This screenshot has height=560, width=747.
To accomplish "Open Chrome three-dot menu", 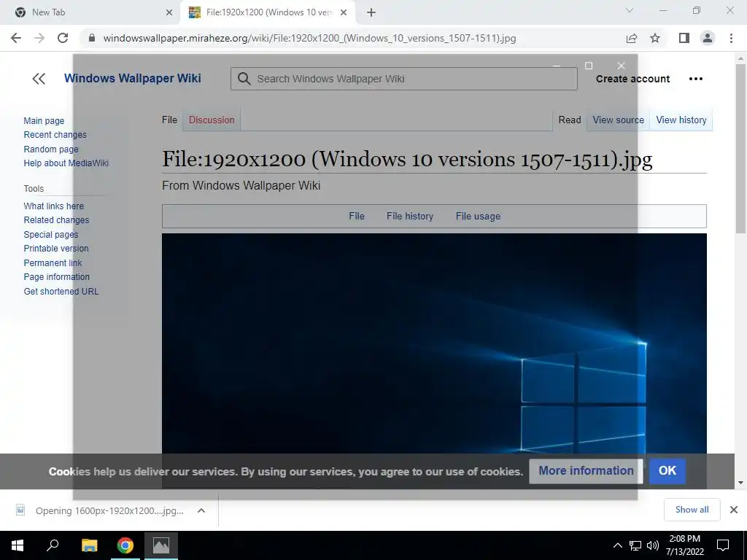I will (x=731, y=38).
